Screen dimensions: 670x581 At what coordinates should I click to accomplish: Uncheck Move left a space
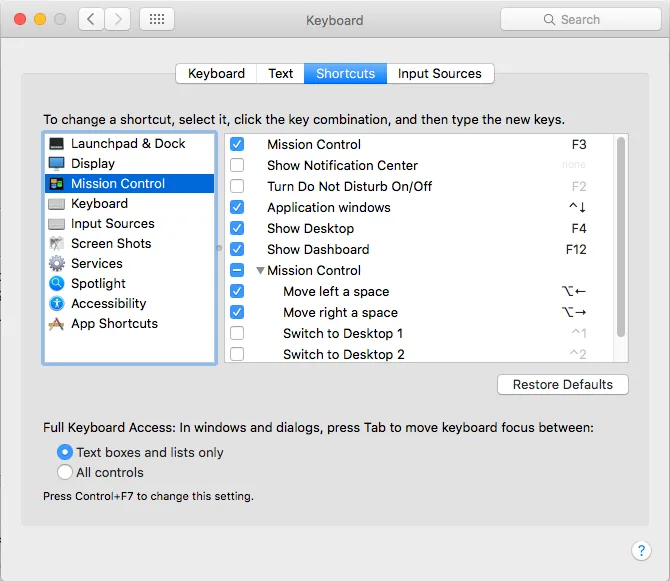click(237, 291)
